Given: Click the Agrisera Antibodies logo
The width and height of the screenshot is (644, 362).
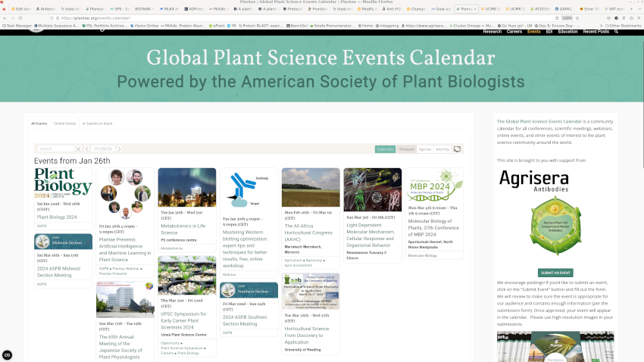Looking at the screenshot, I should [534, 181].
